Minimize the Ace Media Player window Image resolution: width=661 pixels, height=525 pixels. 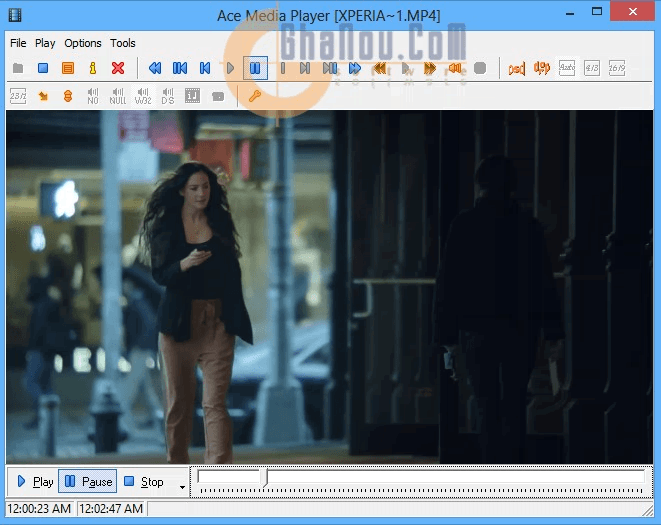point(570,13)
